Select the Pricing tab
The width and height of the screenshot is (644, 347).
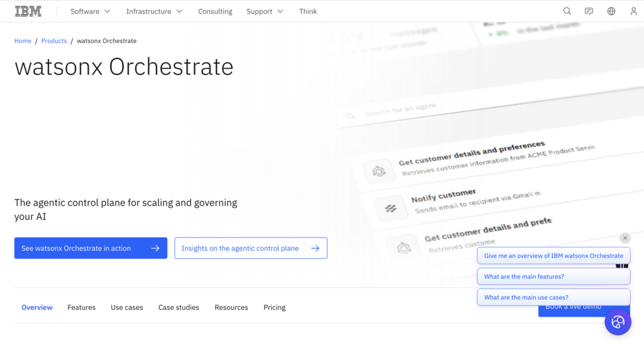[274, 307]
